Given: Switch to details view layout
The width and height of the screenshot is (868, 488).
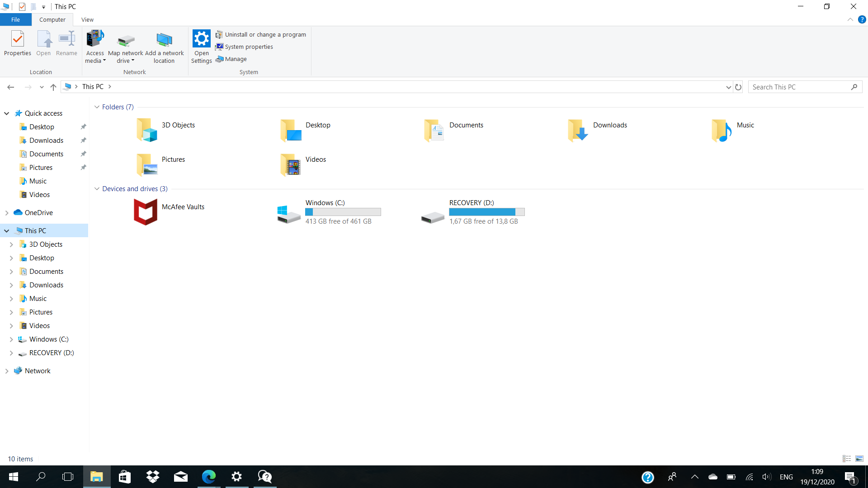Looking at the screenshot, I should [847, 459].
